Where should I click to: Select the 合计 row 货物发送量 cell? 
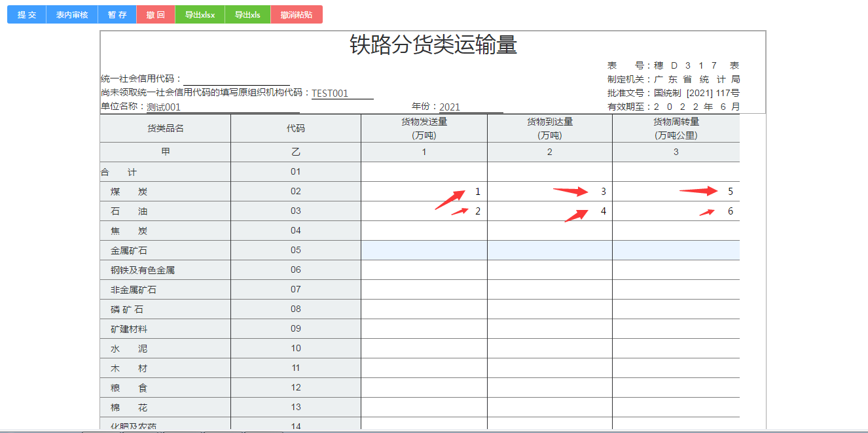coord(424,171)
